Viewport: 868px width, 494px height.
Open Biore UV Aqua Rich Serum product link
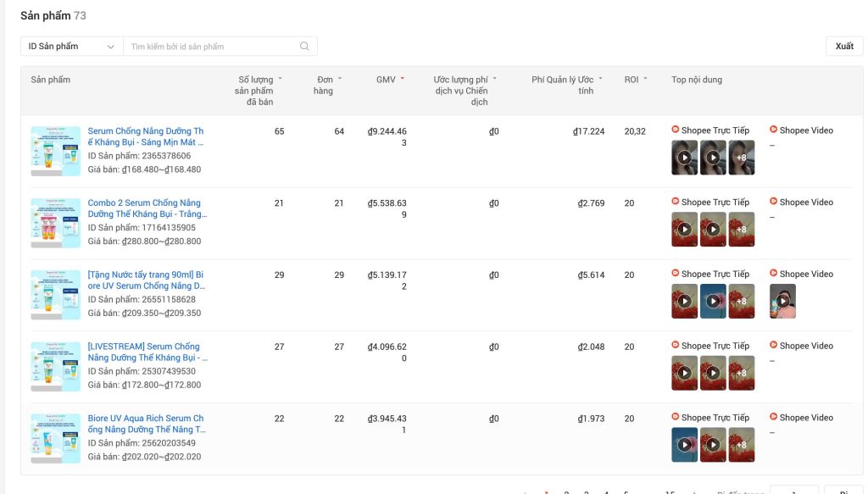[147, 425]
